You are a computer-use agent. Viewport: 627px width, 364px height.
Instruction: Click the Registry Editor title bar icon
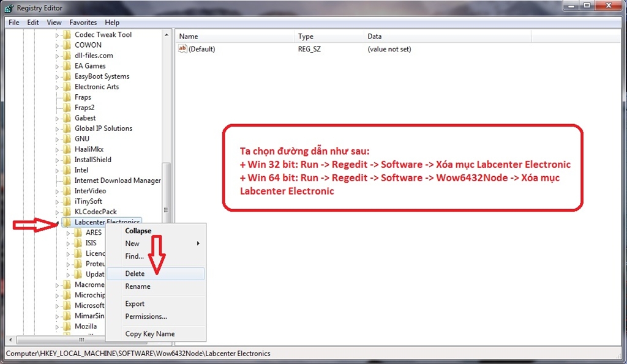coord(9,8)
